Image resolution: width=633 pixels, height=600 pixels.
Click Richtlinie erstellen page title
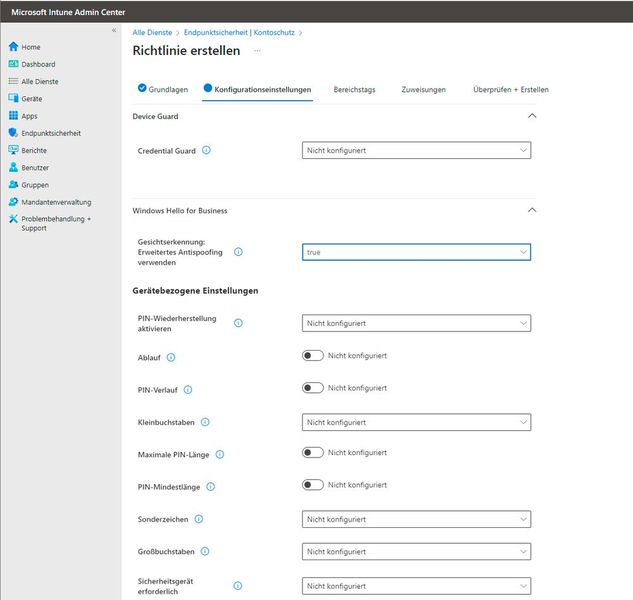pyautogui.click(x=186, y=50)
